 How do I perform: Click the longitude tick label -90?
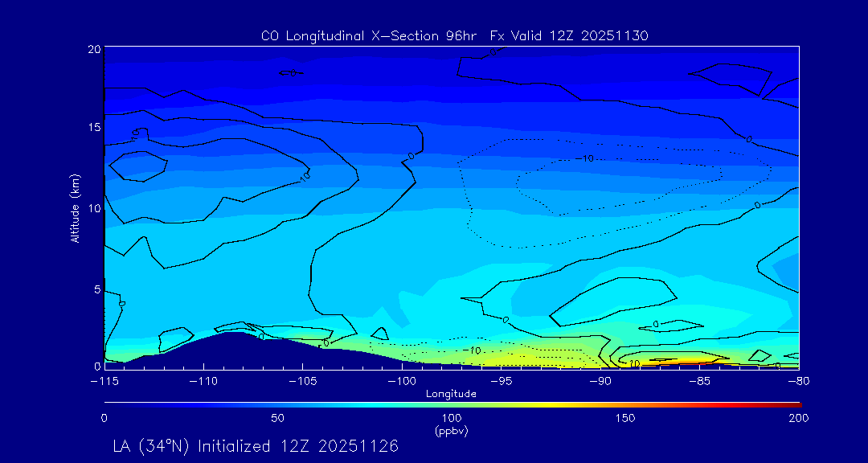(x=600, y=382)
